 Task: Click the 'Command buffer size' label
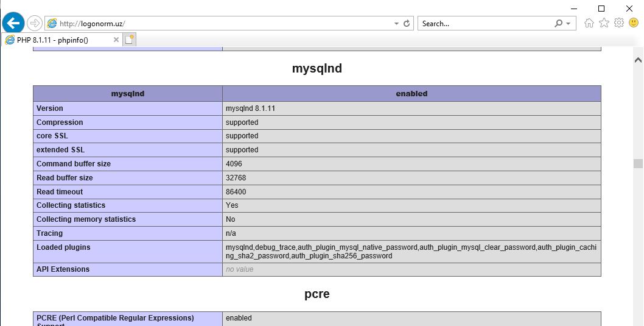pyautogui.click(x=74, y=164)
